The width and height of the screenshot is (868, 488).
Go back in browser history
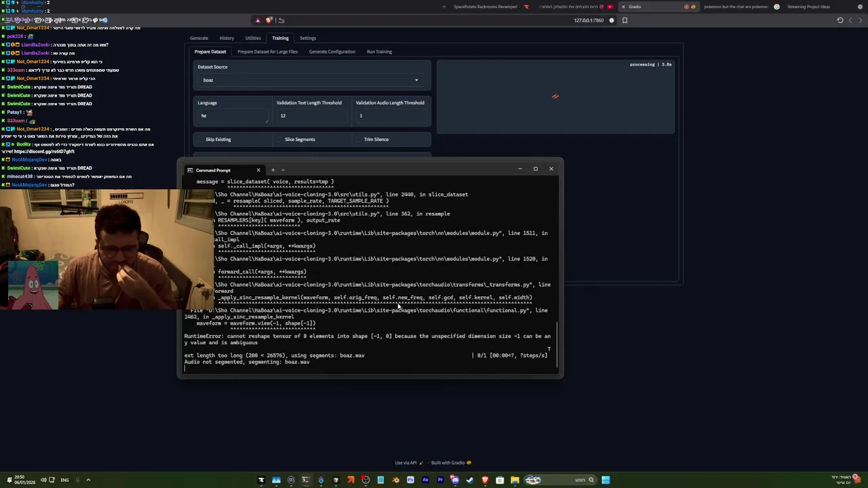tap(861, 20)
